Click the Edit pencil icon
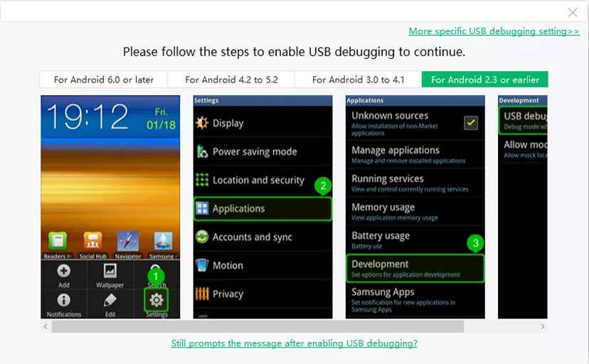The width and height of the screenshot is (589, 364). click(110, 301)
